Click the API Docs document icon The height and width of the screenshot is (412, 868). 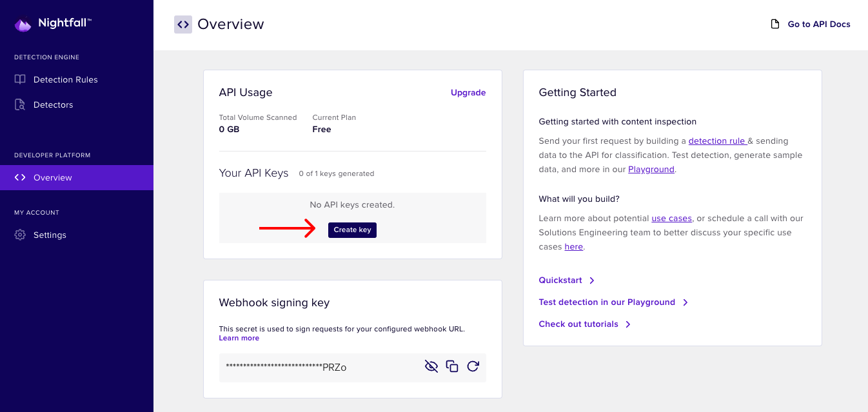(775, 25)
